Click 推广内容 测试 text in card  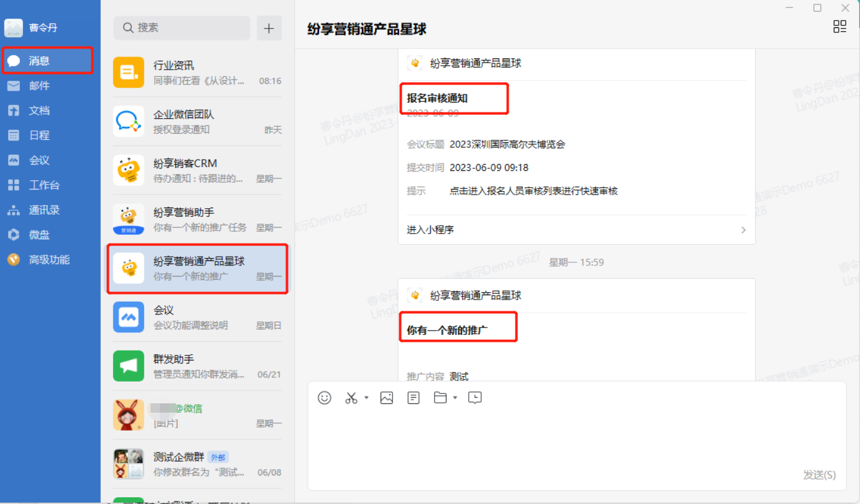[x=438, y=376]
